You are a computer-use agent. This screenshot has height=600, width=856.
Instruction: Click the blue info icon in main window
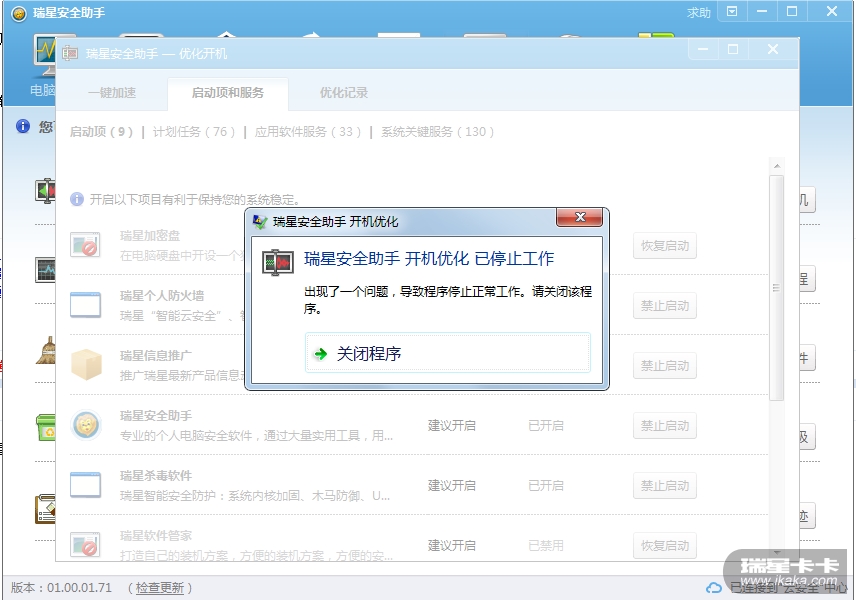point(23,126)
